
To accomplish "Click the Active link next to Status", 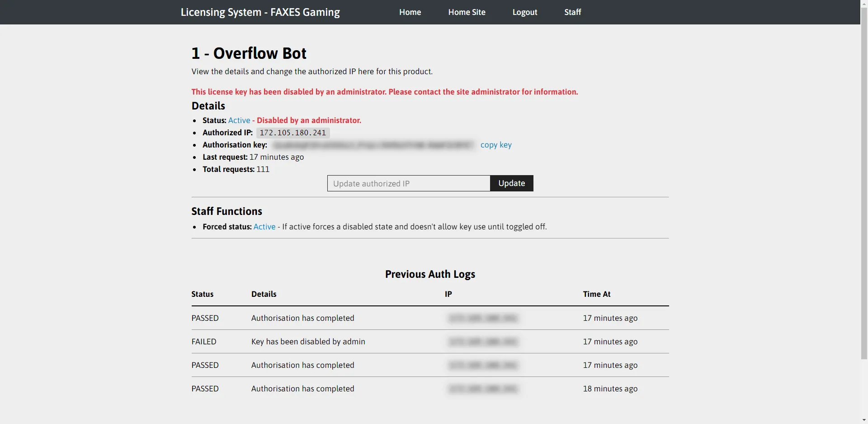I will click(239, 120).
